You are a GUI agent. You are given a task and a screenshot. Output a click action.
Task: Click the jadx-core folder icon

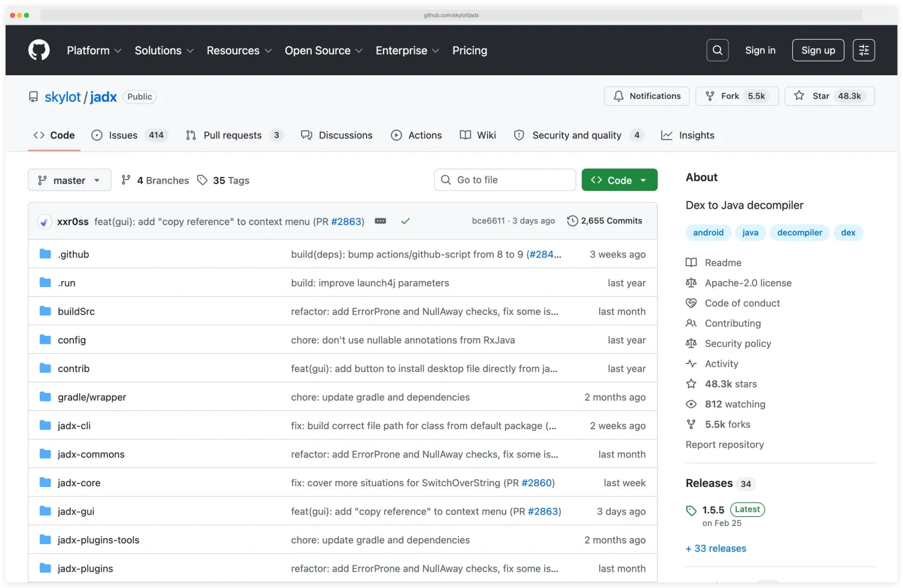click(x=45, y=483)
